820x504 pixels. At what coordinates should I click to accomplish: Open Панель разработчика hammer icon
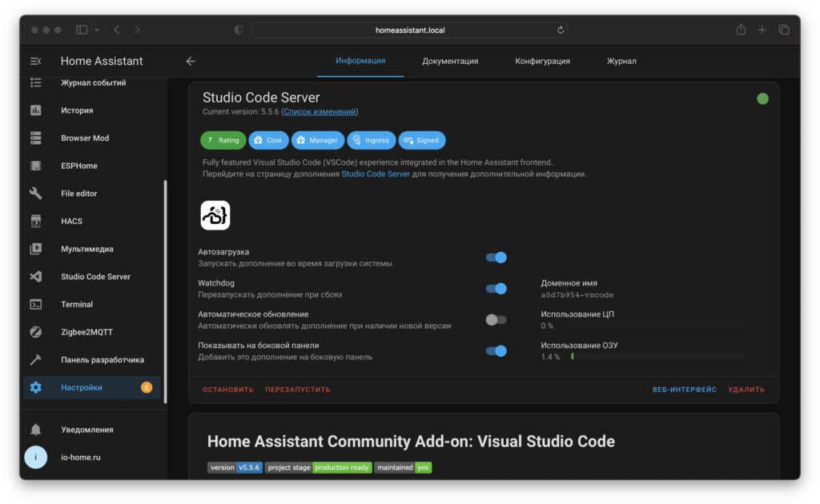[35, 359]
